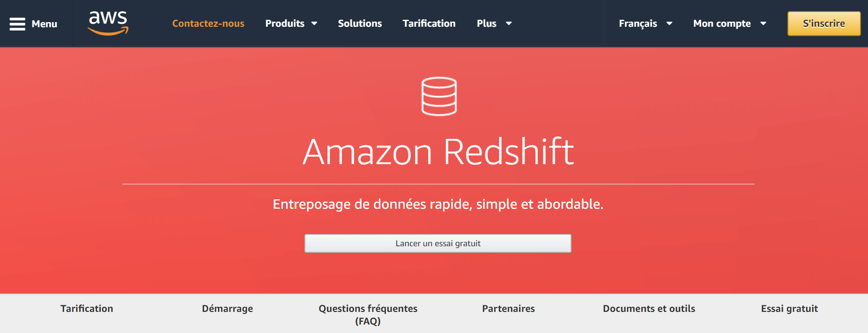
Task: Select the Partenaires tab
Action: pos(508,309)
